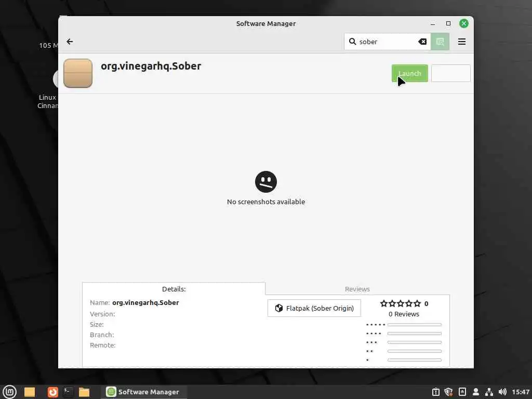
Task: Open the clipboard-style tray icon
Action: click(436, 392)
